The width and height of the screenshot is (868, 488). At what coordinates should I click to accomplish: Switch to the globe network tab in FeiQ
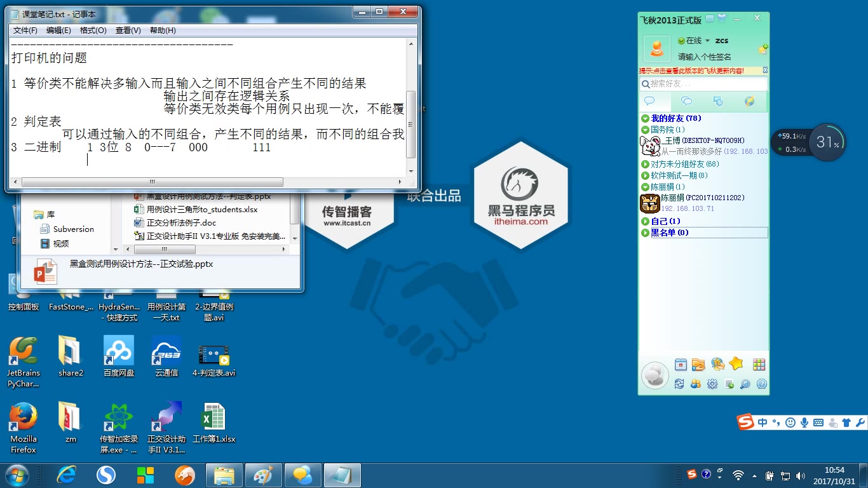pos(750,101)
